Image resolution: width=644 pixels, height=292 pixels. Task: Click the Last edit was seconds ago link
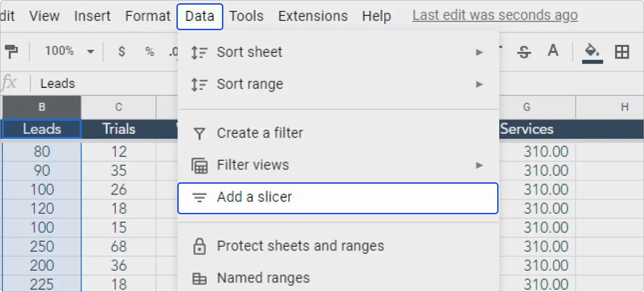pos(495,15)
